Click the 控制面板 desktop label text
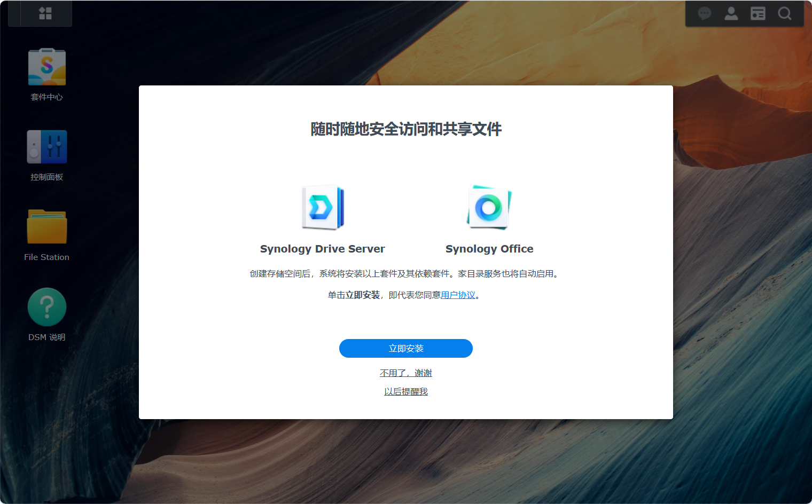 (x=47, y=177)
